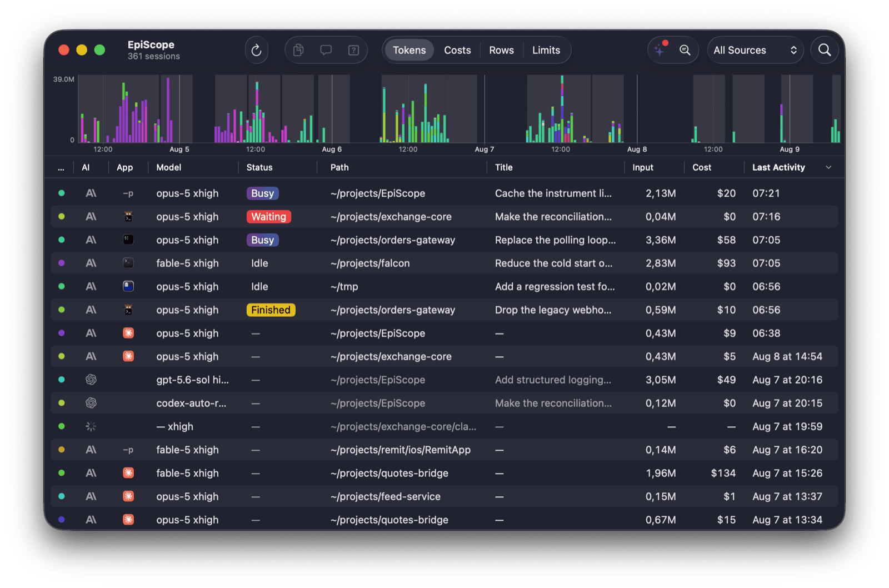Sort by the Title column header
The image size is (889, 588).
click(x=504, y=168)
